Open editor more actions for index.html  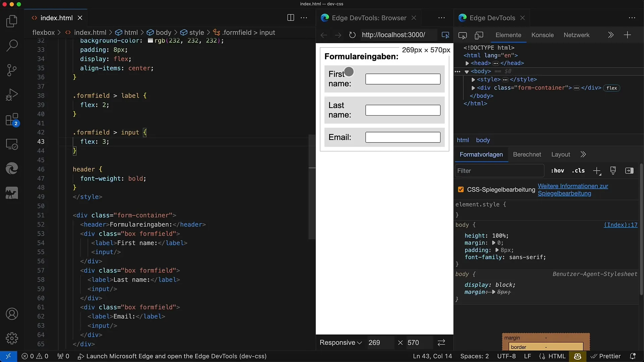tap(304, 18)
